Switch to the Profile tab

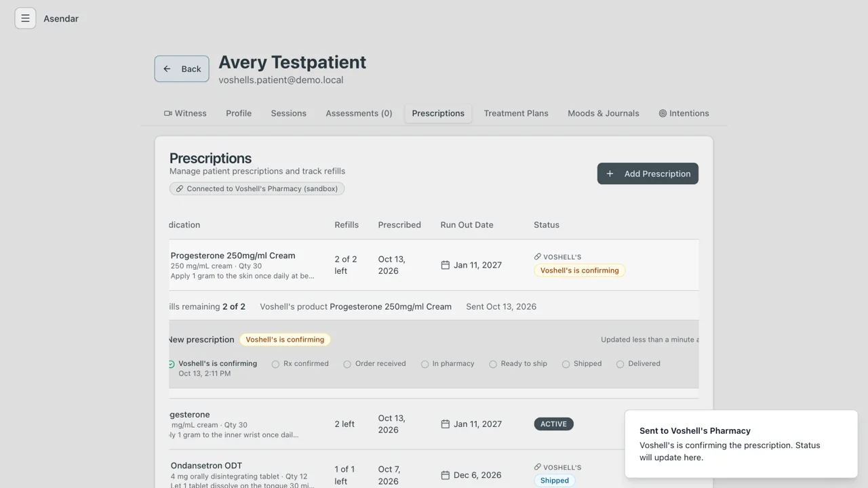(239, 113)
